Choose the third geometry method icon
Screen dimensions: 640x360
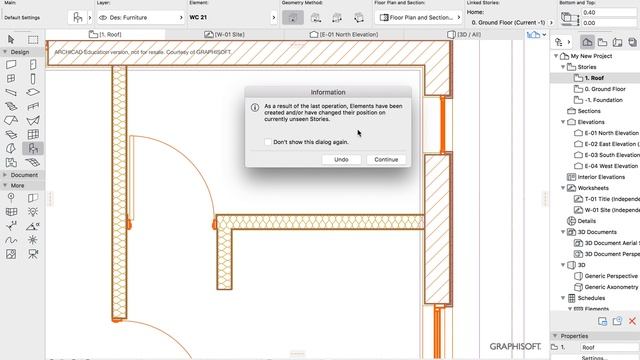pos(337,18)
